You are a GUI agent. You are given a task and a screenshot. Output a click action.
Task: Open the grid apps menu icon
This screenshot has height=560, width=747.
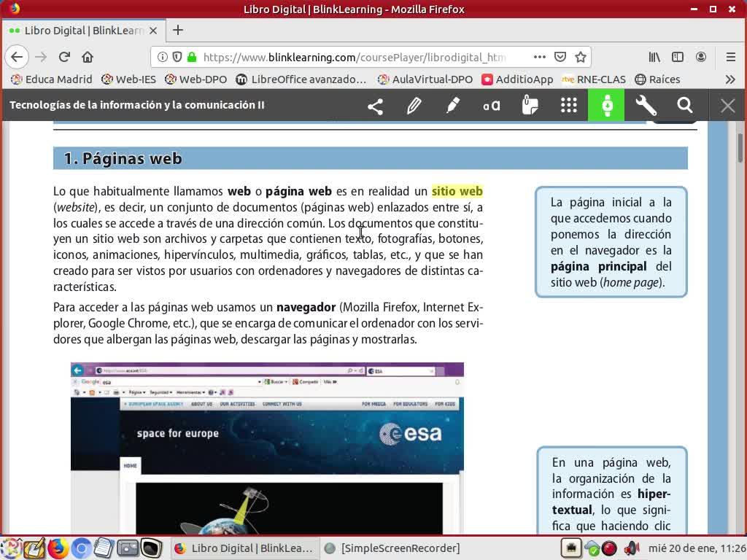tap(569, 106)
